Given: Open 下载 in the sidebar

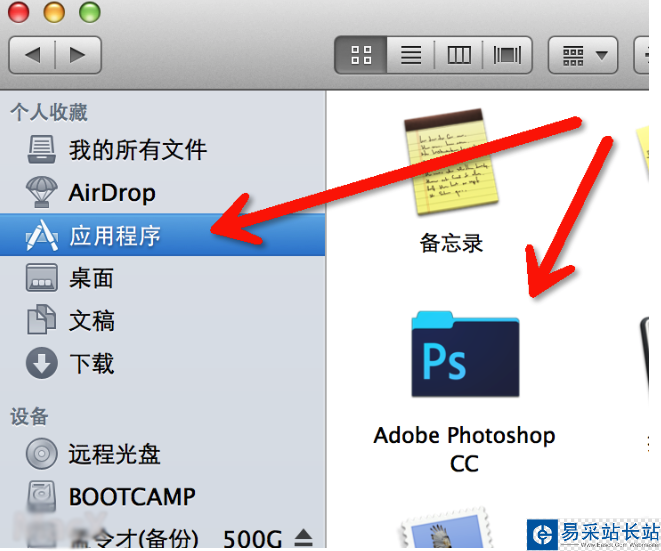Looking at the screenshot, I should (162, 363).
